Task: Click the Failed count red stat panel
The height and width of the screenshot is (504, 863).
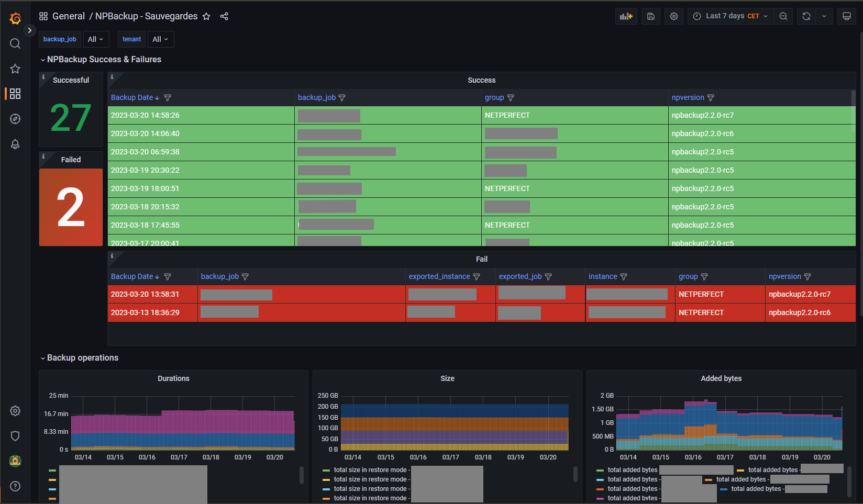Action: (x=71, y=207)
